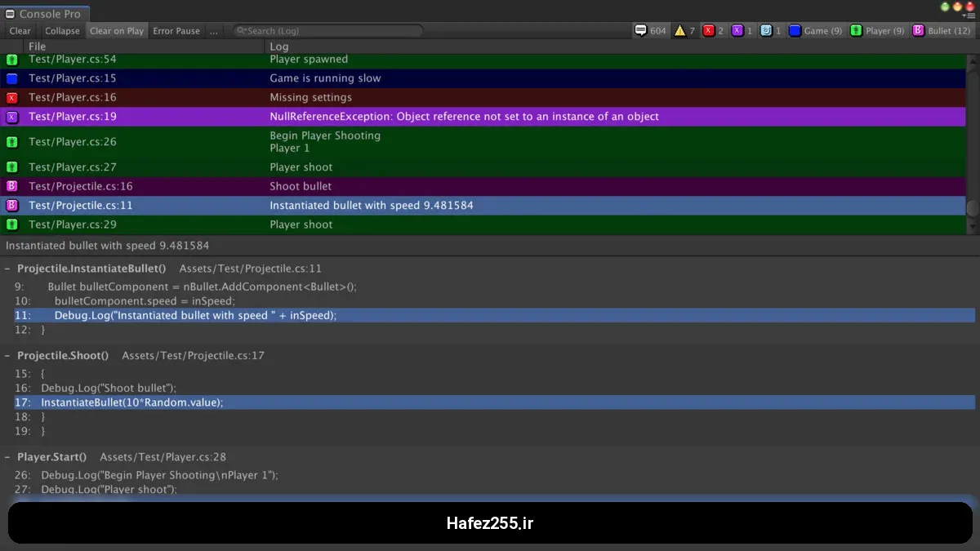Select the NullReferenceException log entry
The width and height of the screenshot is (980, 551).
[x=483, y=117]
